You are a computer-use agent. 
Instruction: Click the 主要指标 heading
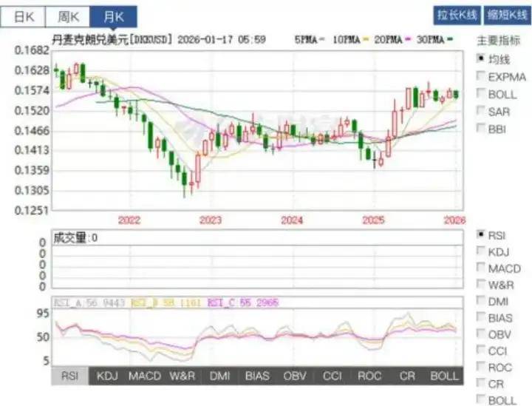(x=498, y=40)
